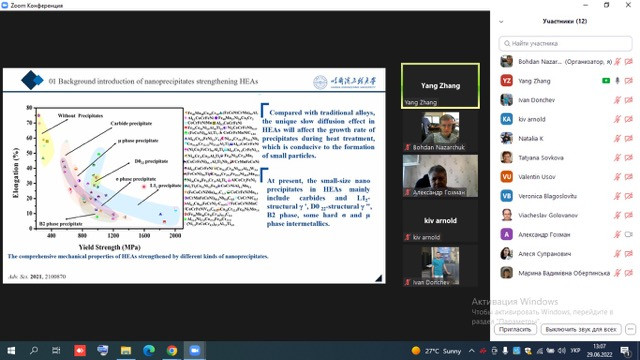
Task: Open Google Chrome from the taskbar
Action: pos(172,351)
